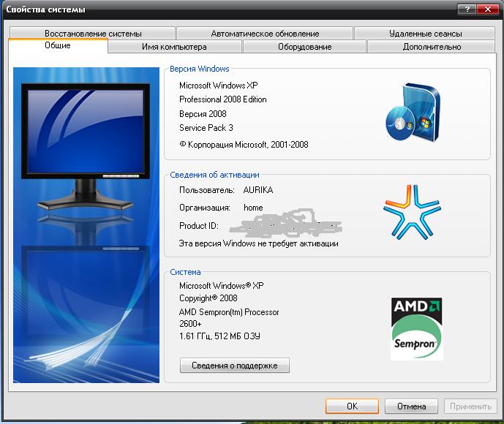
Task: Click the Свойства системы title bar text
Action: coord(46,10)
